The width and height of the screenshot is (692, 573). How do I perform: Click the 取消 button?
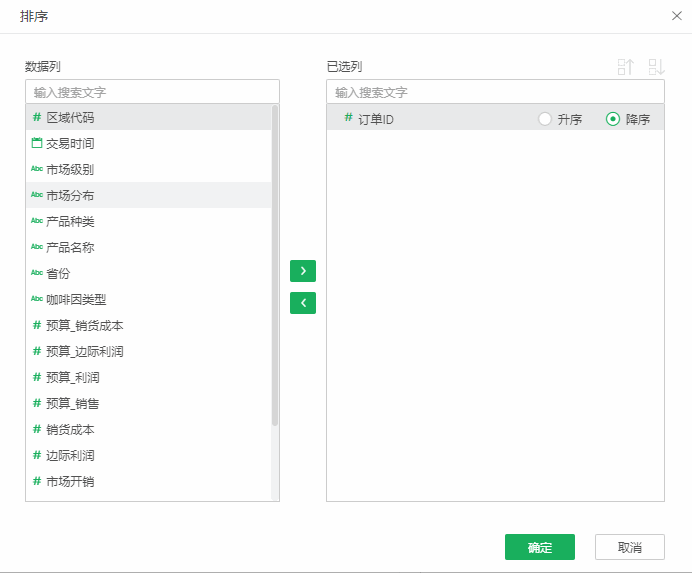(629, 547)
